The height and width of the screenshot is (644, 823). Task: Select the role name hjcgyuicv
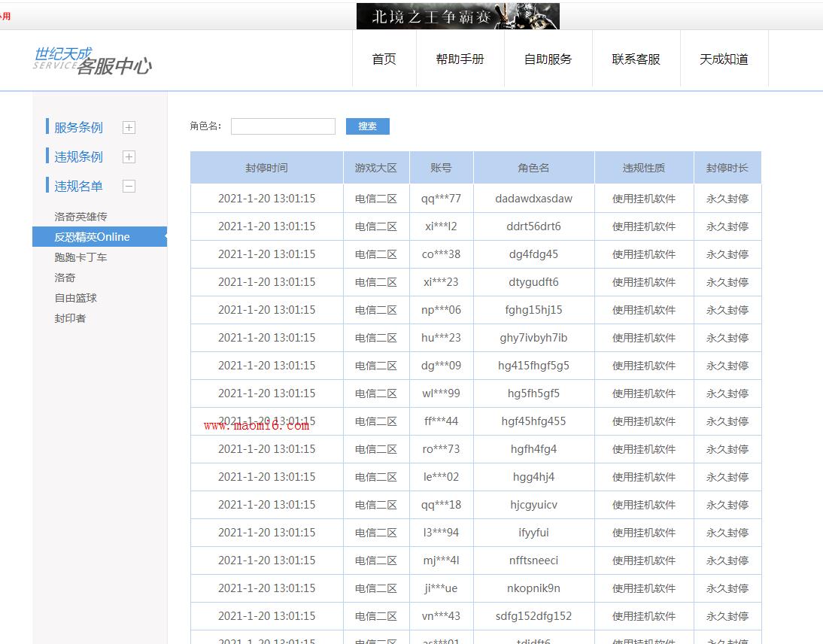534,505
